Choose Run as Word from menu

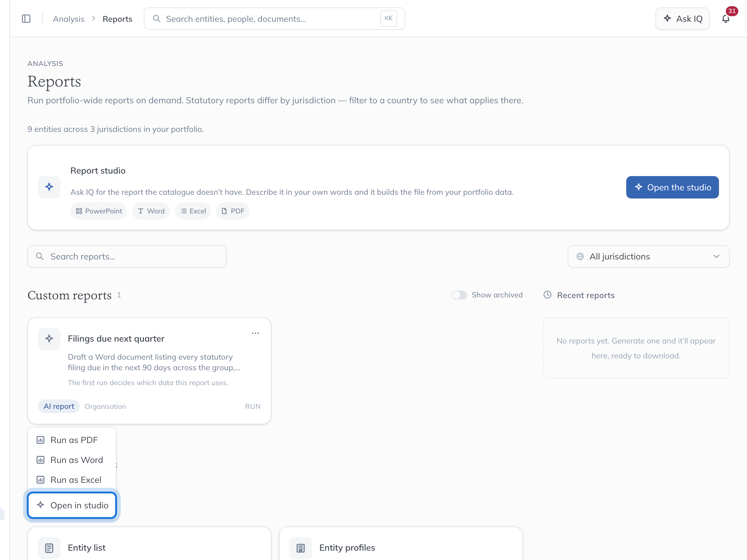pyautogui.click(x=72, y=460)
